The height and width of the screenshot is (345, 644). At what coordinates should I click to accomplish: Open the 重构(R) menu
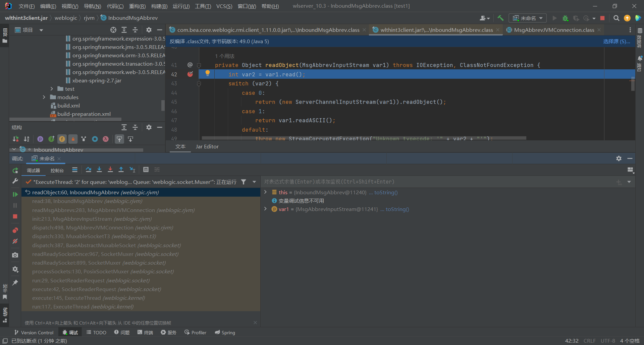coord(137,6)
